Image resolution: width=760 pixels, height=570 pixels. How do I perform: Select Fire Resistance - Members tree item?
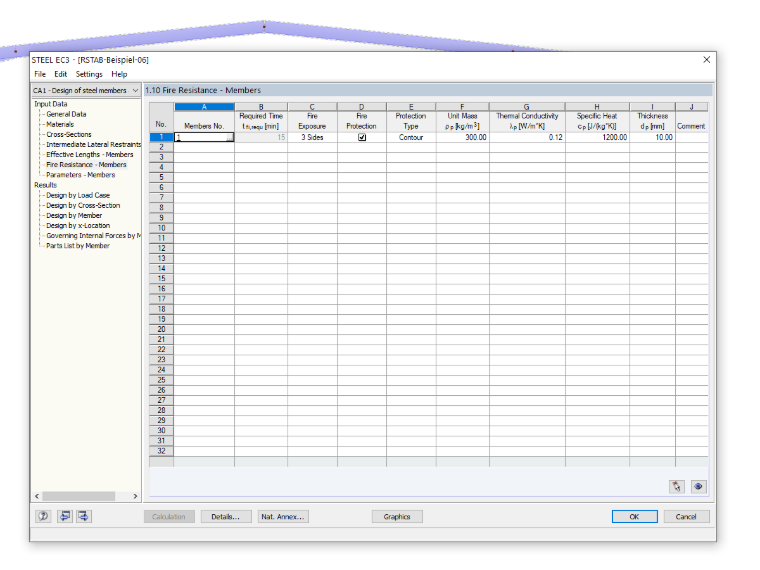(86, 165)
